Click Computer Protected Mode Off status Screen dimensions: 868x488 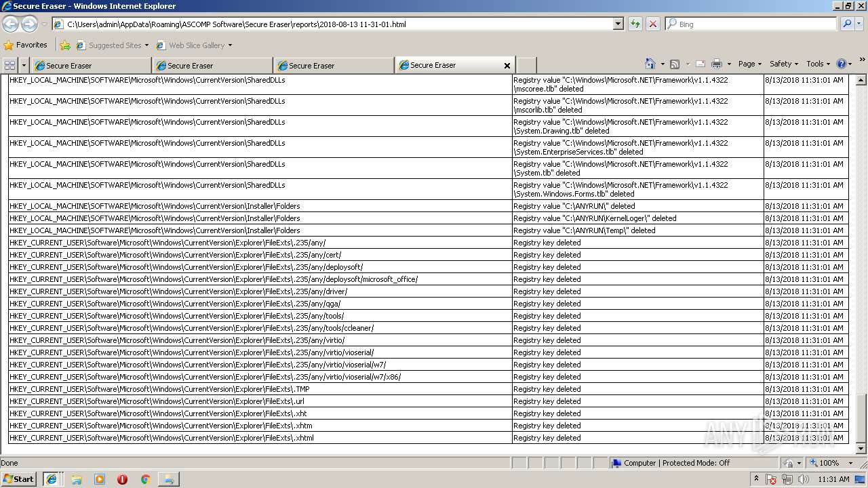click(671, 463)
